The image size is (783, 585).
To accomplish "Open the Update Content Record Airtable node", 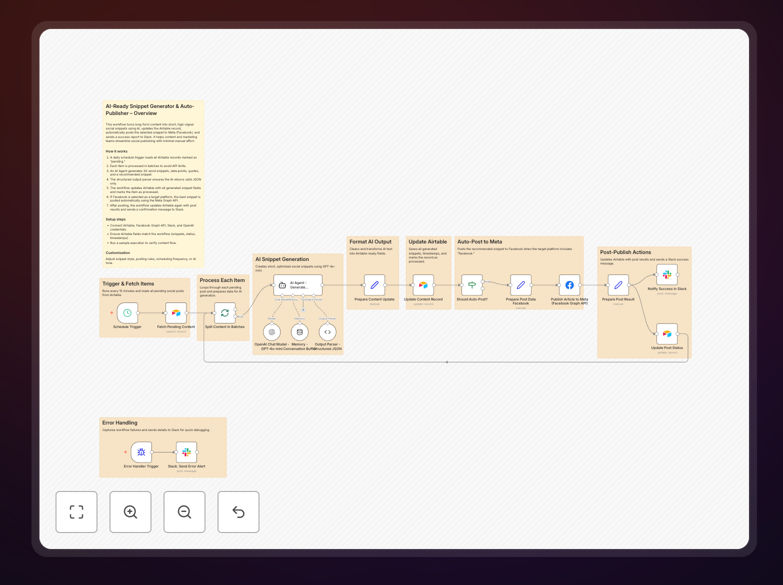I will tap(423, 285).
